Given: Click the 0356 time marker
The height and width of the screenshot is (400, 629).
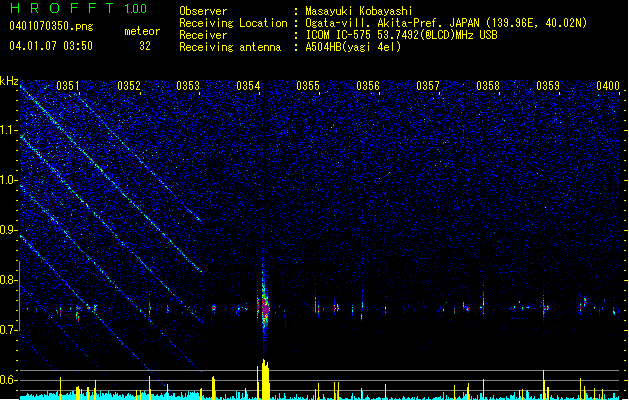Looking at the screenshot, I should pos(368,85).
